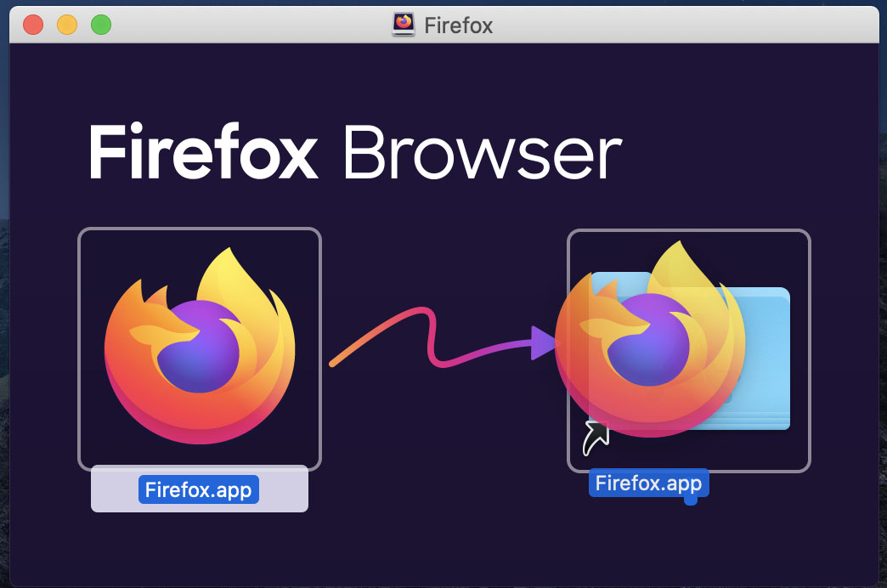887x588 pixels.
Task: Click the Firefox.app label under the left icon
Action: (199, 490)
